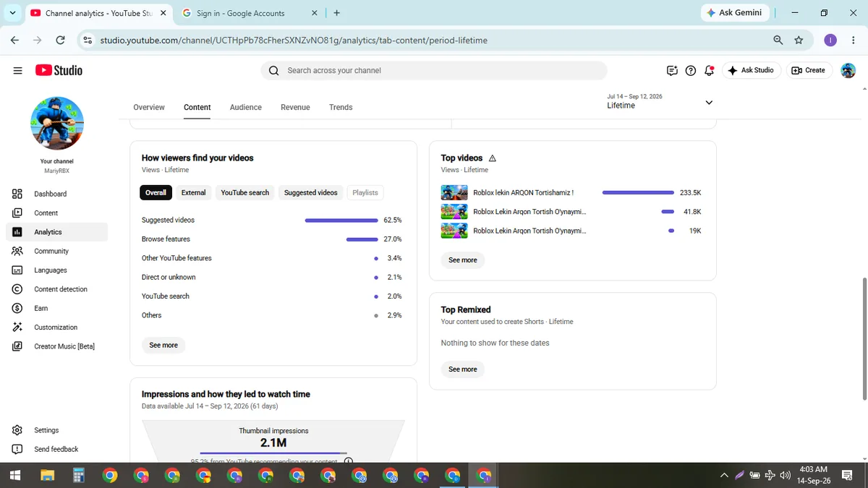Click Send feedback in the sidebar
Image resolution: width=868 pixels, height=488 pixels.
(56, 449)
